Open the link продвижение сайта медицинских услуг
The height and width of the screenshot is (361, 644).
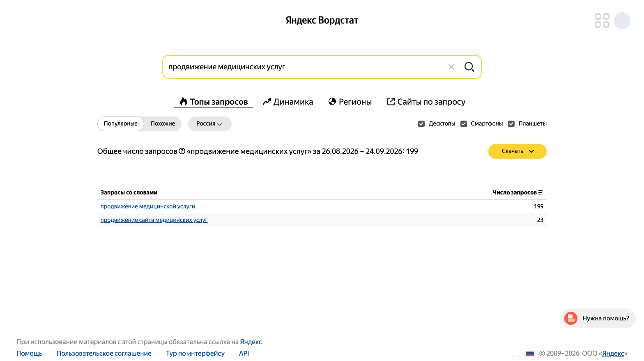click(154, 220)
